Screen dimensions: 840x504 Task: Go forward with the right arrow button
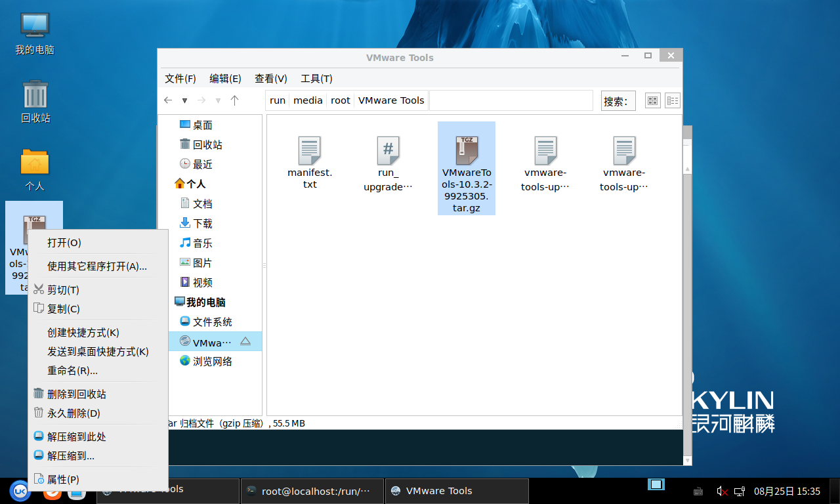201,100
